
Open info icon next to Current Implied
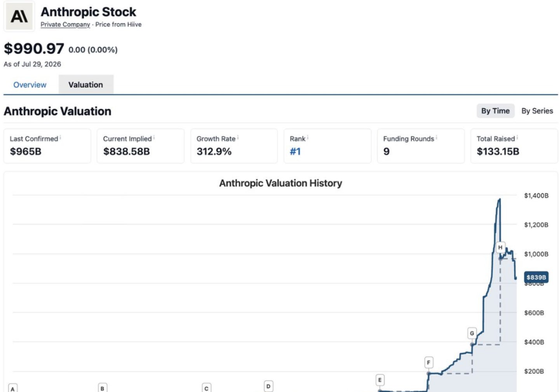point(154,137)
